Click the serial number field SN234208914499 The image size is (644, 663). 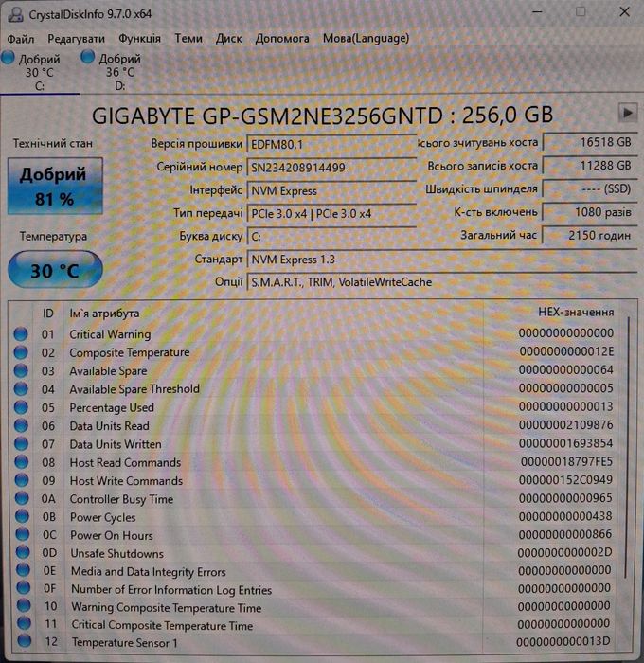click(331, 168)
